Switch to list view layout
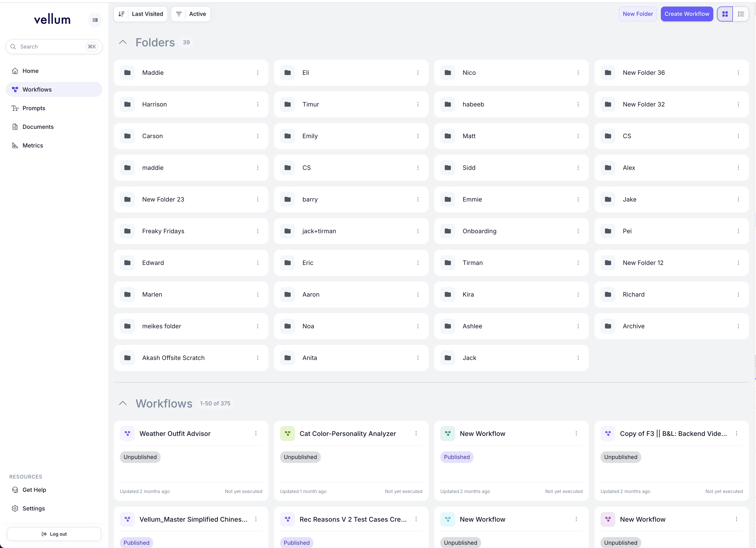 741,14
